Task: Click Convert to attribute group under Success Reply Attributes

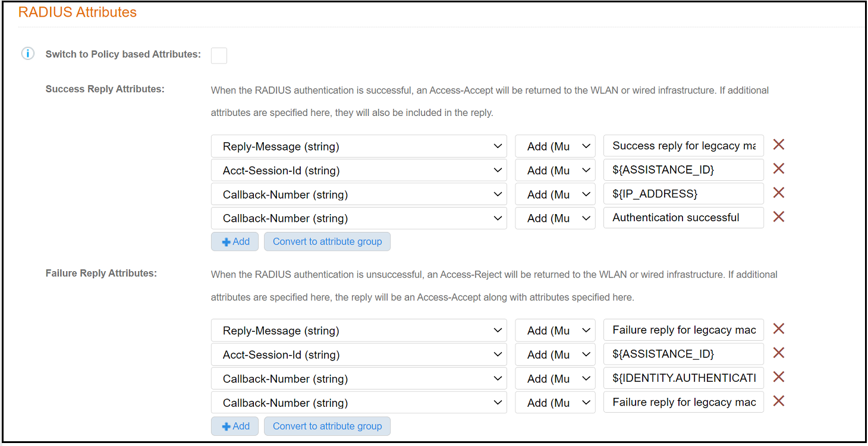Action: point(327,241)
